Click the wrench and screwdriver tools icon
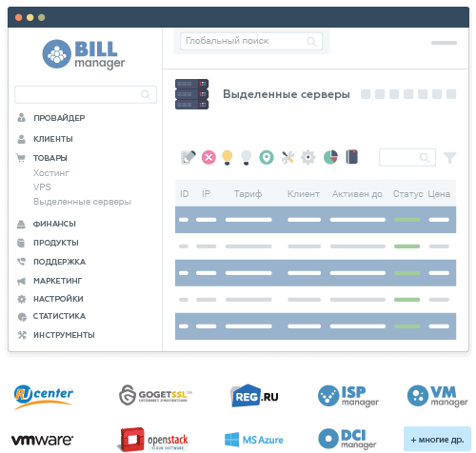This screenshot has height=453, width=476. tap(288, 157)
